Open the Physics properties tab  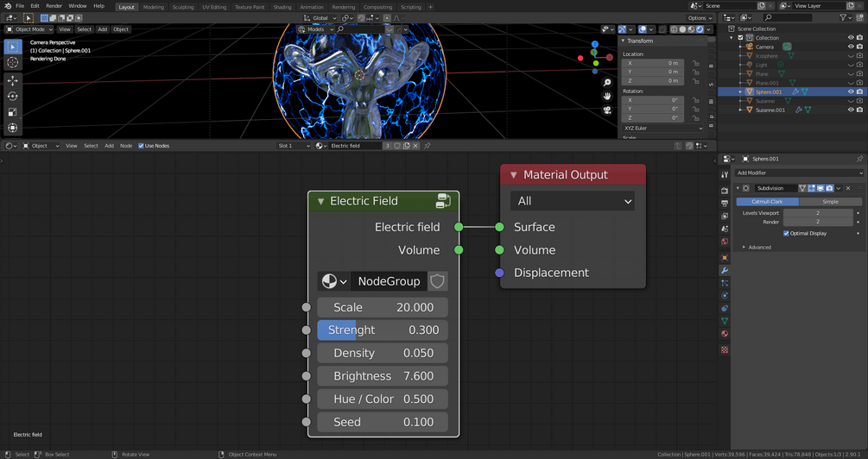coord(725,296)
